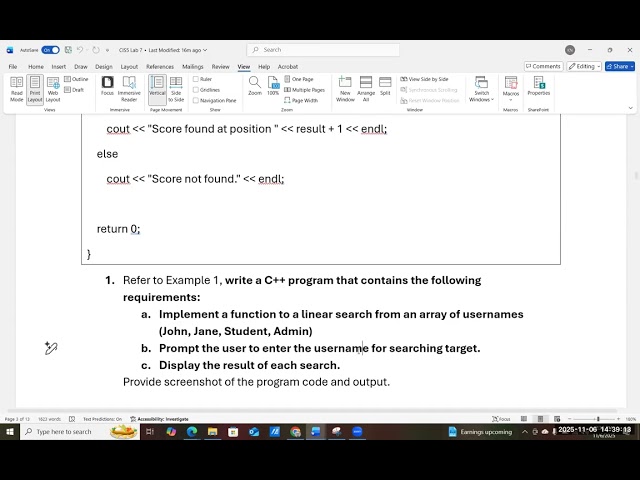Fit to Page Width
640x480 pixels.
(x=301, y=100)
